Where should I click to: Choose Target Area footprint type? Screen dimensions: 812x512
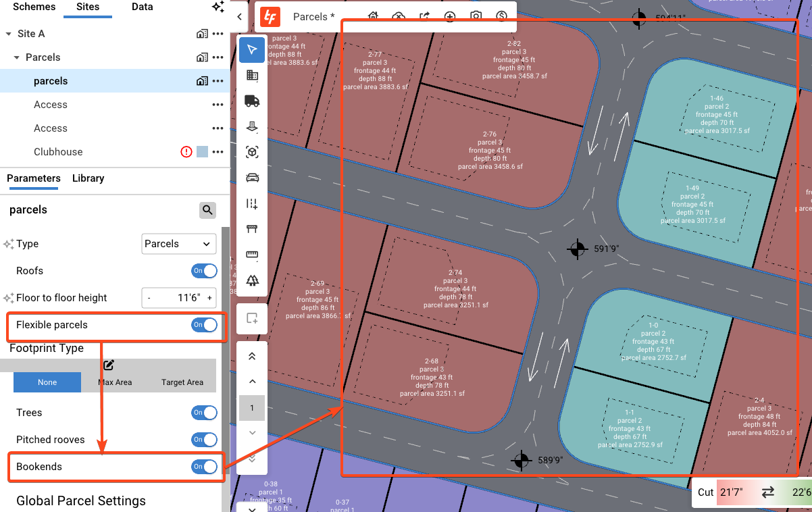[x=182, y=382]
